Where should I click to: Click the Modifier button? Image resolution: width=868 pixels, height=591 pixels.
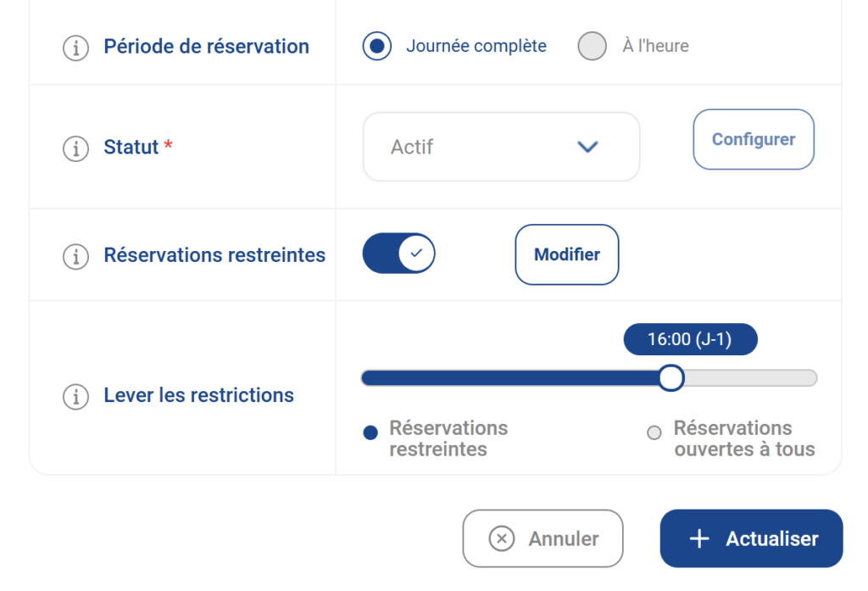566,254
